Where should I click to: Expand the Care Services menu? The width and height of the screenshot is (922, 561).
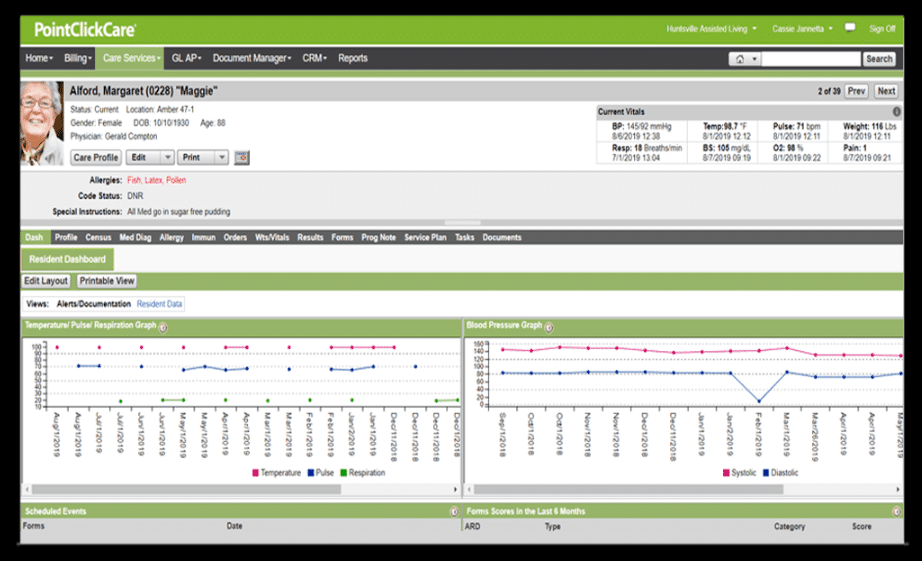[x=131, y=58]
